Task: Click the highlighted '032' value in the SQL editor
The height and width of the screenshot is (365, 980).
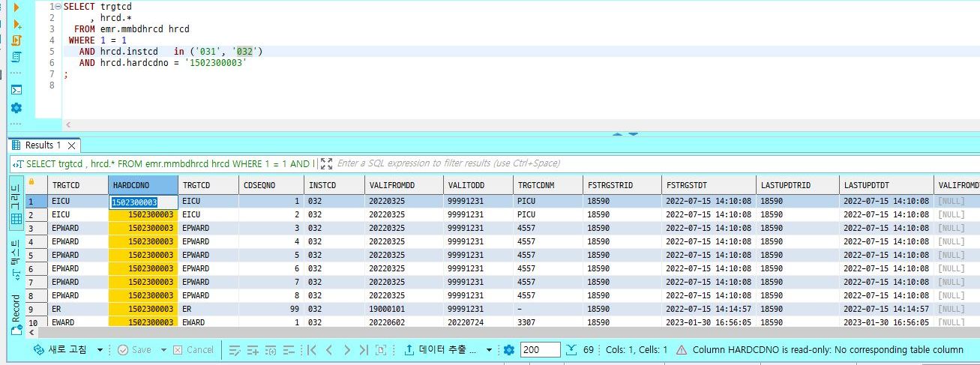Action: (244, 51)
